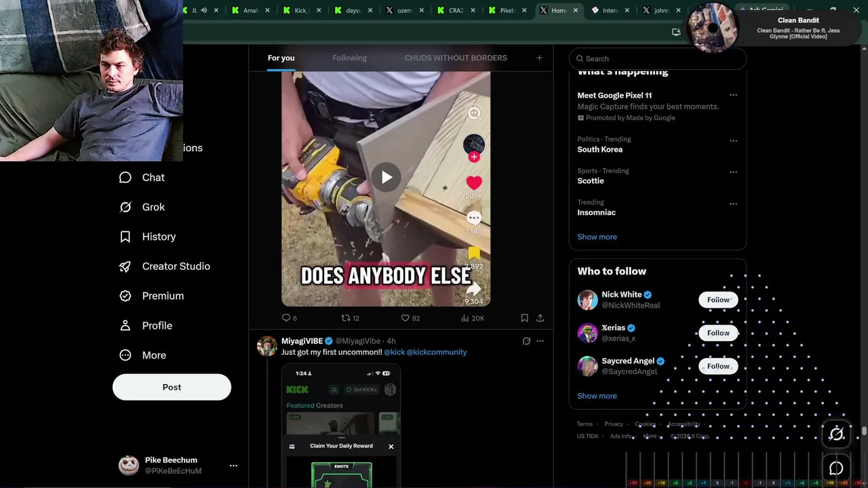Open Premium in the sidebar
The image size is (868, 488).
click(x=151, y=296)
